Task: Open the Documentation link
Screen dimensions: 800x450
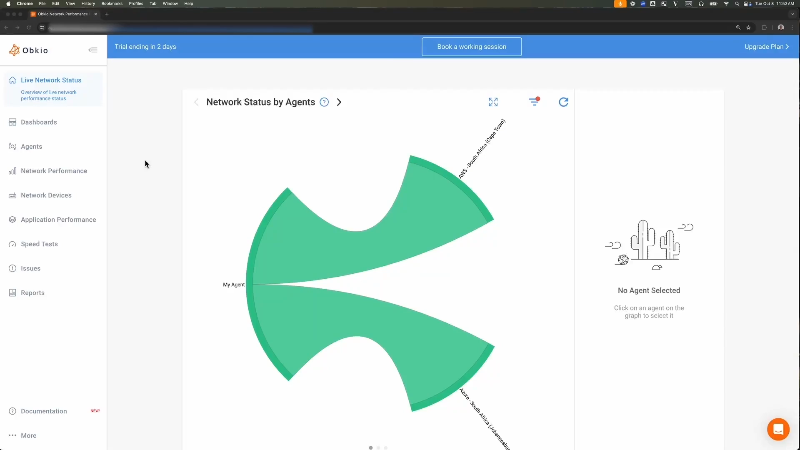Action: pyautogui.click(x=44, y=411)
